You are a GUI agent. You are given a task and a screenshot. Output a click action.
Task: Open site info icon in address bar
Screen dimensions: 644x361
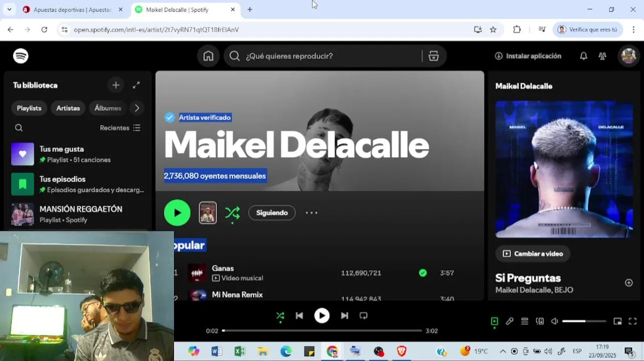(x=64, y=30)
